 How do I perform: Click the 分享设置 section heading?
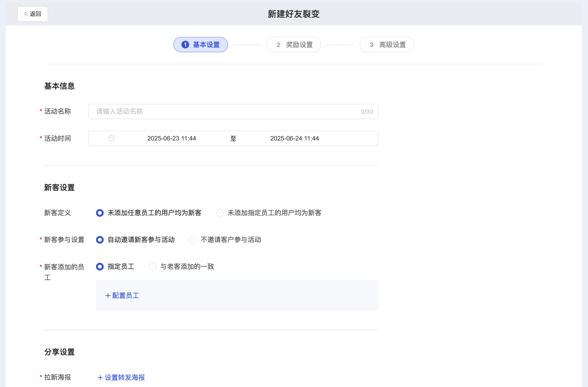point(60,352)
